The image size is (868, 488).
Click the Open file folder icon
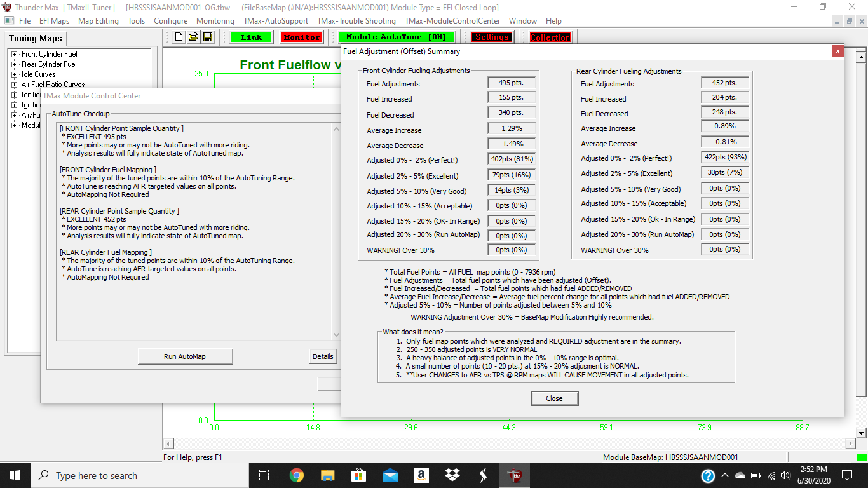pyautogui.click(x=193, y=37)
